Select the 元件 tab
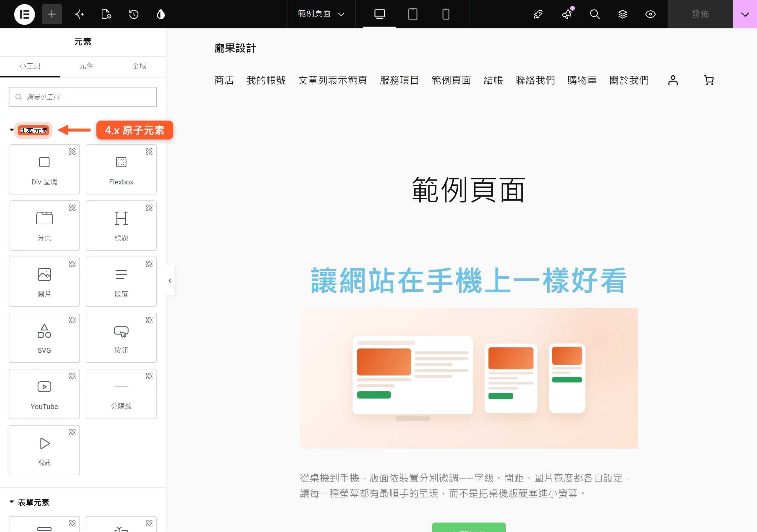757x532 pixels. [x=86, y=66]
